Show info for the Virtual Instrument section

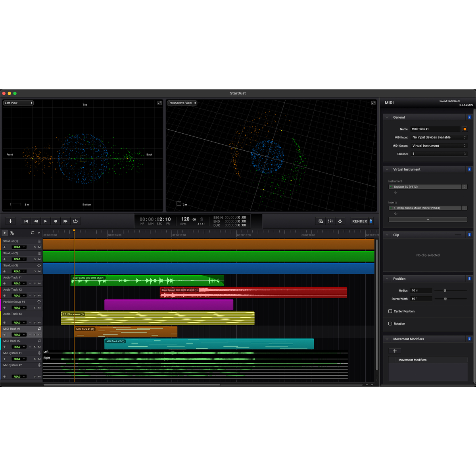pos(469,169)
